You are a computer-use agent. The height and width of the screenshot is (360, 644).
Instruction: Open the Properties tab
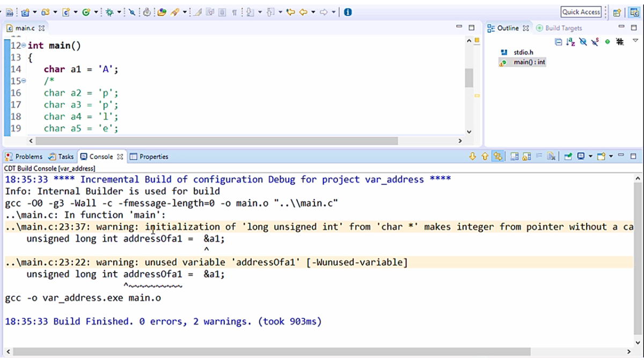(149, 157)
